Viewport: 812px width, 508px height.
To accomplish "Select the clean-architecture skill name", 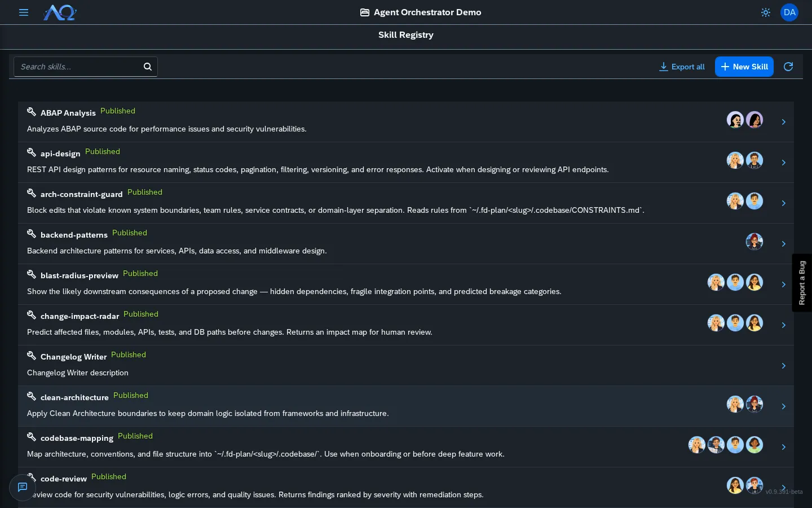I will coord(74,397).
